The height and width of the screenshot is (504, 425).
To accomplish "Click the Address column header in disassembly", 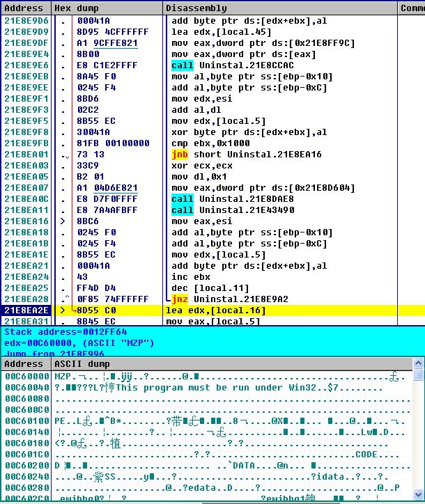I will click(x=26, y=8).
